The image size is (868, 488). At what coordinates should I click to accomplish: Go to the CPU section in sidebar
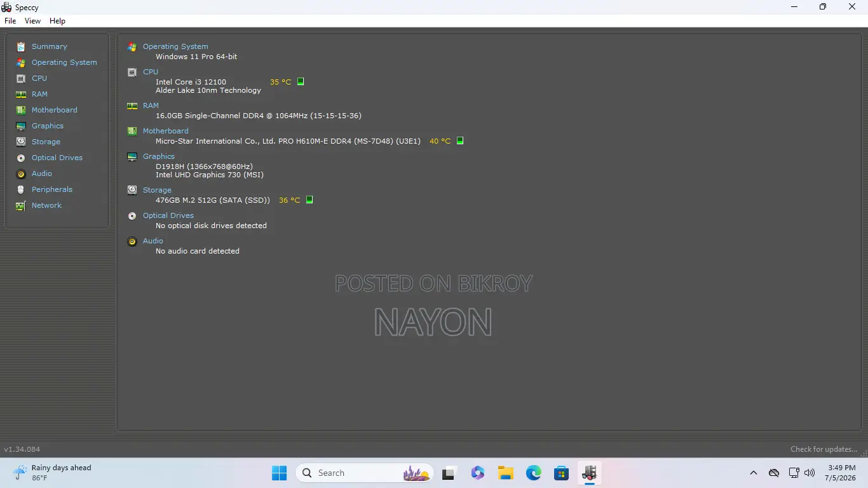coord(39,78)
